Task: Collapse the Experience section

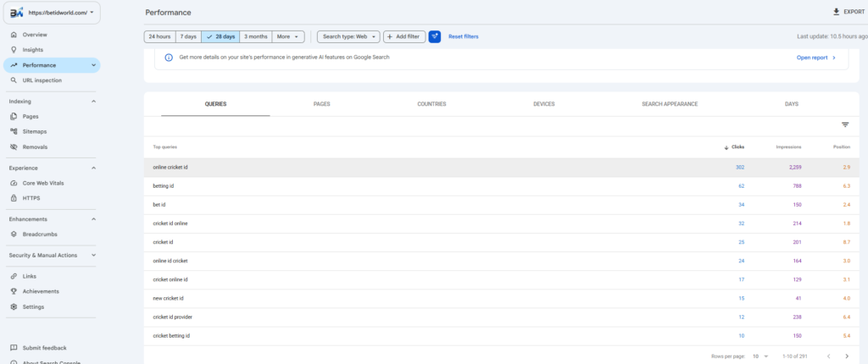Action: [x=93, y=168]
